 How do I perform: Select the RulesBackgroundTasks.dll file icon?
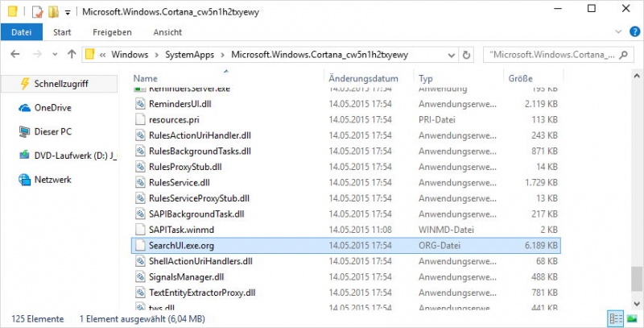(x=141, y=151)
